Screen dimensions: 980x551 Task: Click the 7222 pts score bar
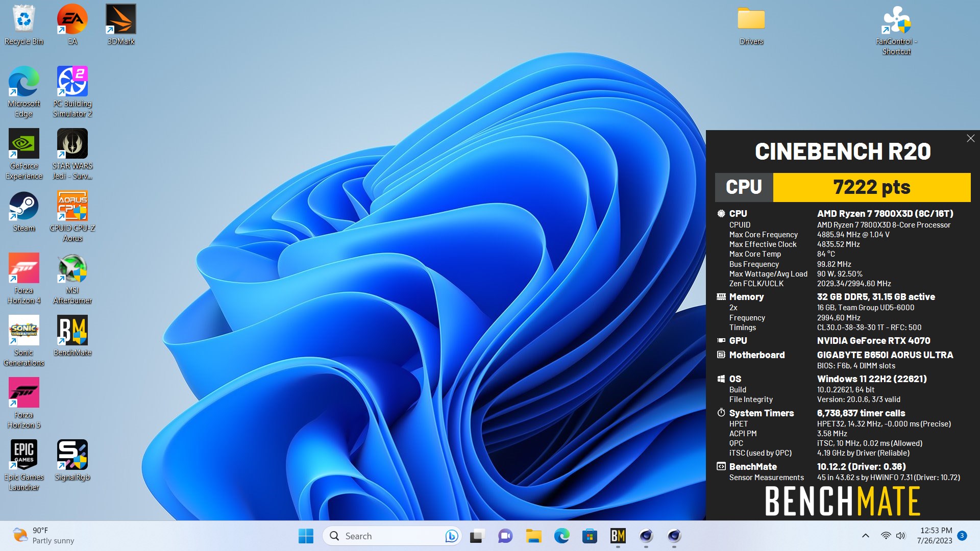(x=871, y=187)
